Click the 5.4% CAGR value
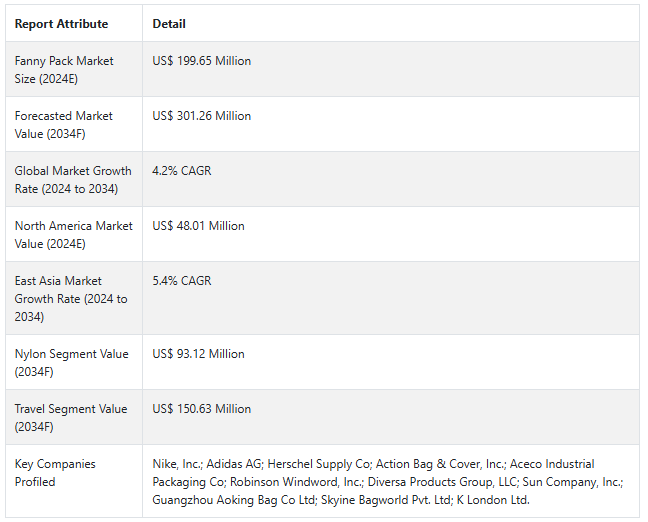The height and width of the screenshot is (522, 648). point(182,281)
